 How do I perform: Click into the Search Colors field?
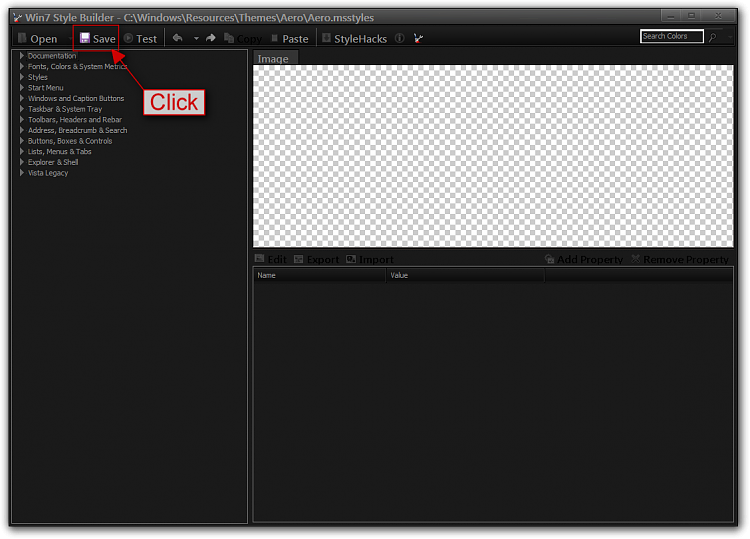672,36
